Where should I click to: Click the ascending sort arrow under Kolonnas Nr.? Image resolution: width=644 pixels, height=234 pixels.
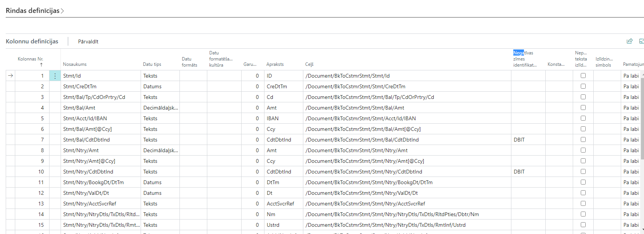pyautogui.click(x=41, y=65)
